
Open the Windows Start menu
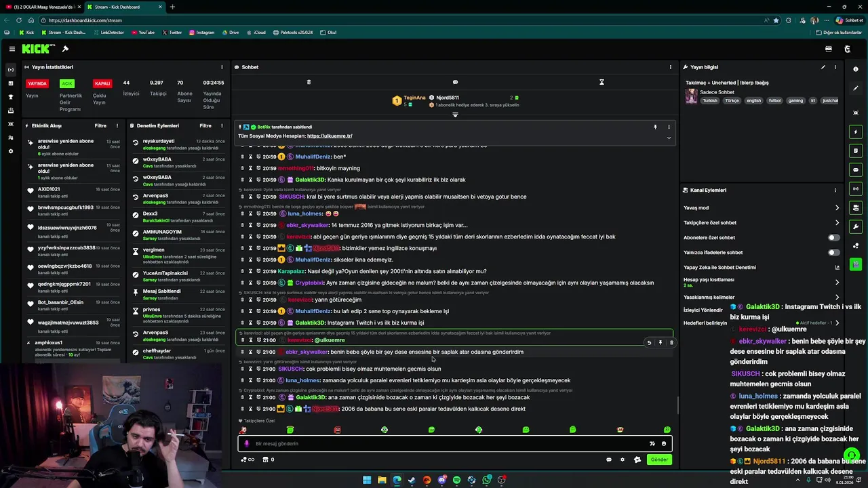pos(367,480)
